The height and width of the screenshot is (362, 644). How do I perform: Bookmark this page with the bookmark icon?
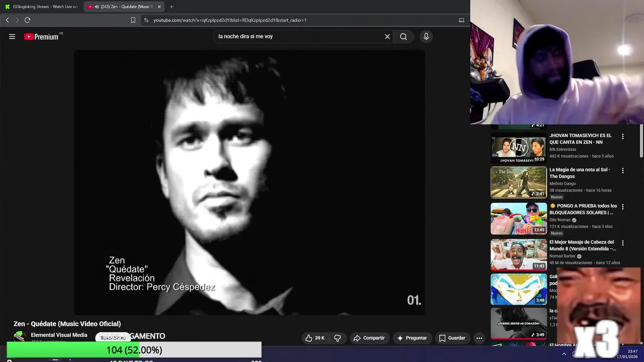tap(133, 20)
